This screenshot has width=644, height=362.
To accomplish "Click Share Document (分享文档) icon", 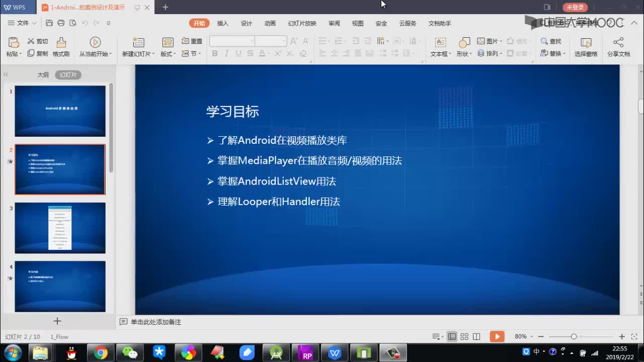I will click(x=618, y=43).
